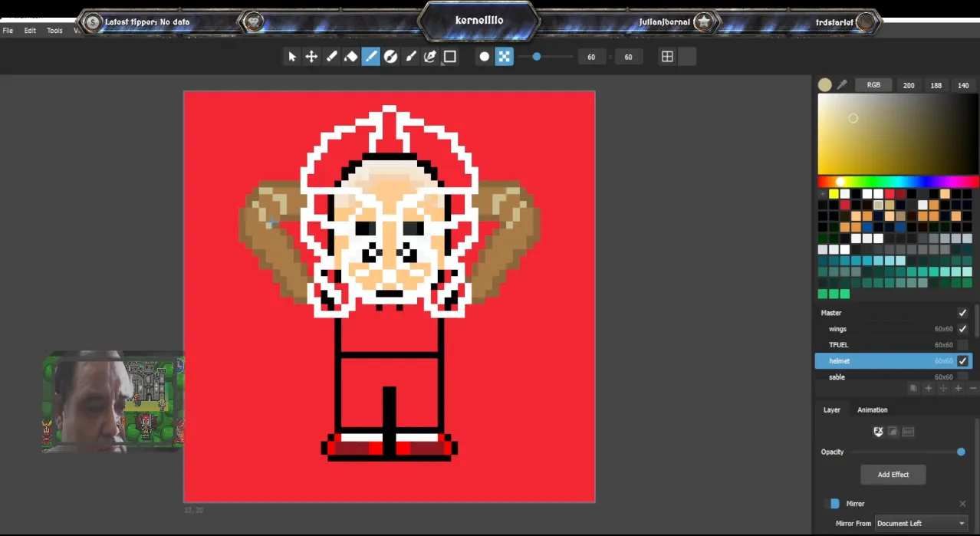
Task: Remove the Mirror effect with X
Action: tap(962, 504)
